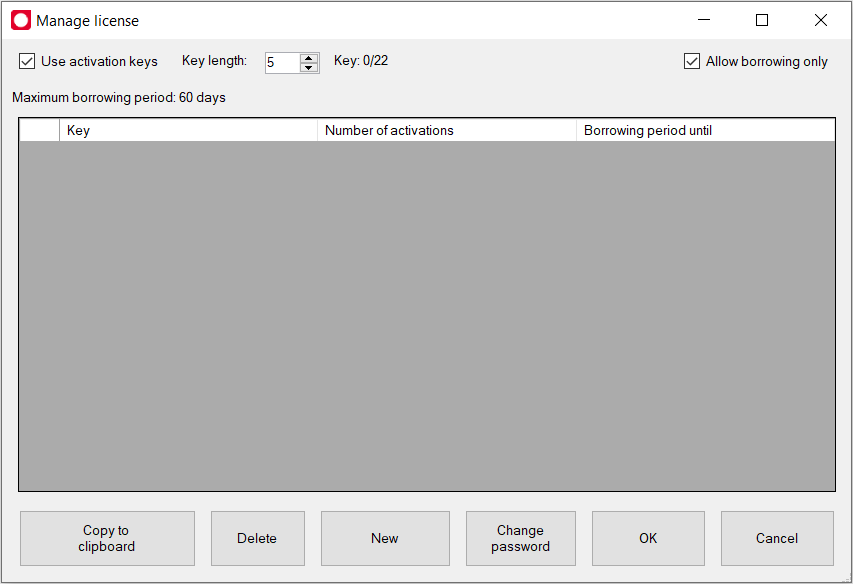The image size is (853, 584).
Task: Create a key with the New button
Action: click(385, 539)
